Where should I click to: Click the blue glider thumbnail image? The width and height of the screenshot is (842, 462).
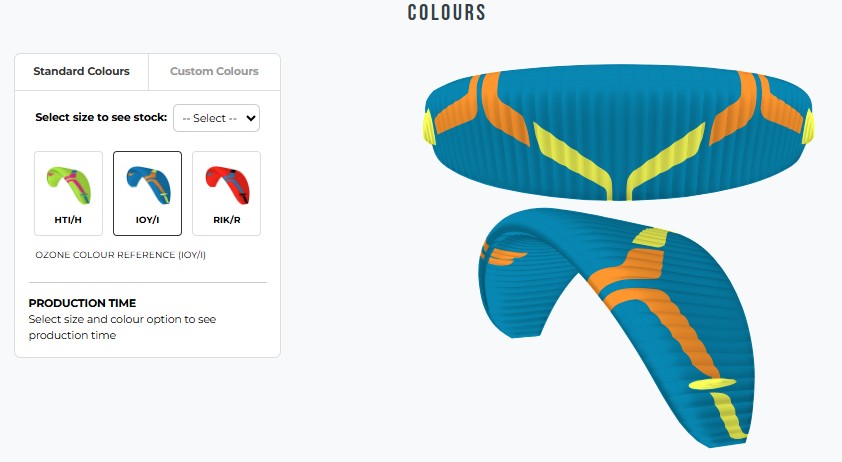pyautogui.click(x=148, y=184)
